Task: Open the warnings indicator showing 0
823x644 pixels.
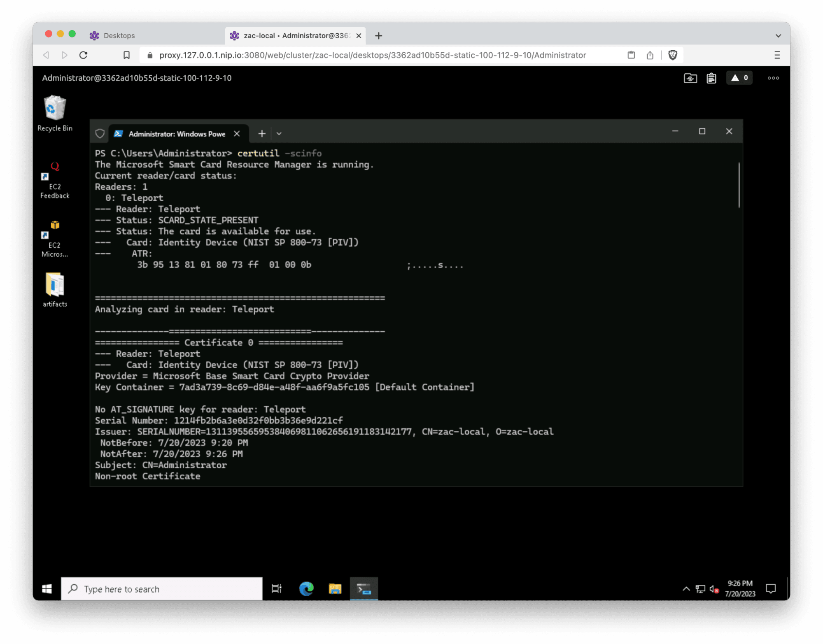Action: coord(739,78)
